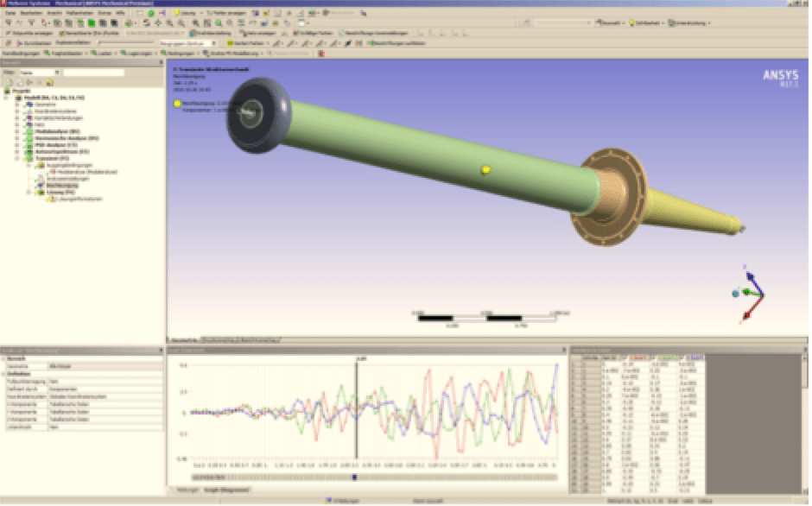Collapse the Transient (F5) tree node
This screenshot has height=506, width=812.
pos(17,159)
